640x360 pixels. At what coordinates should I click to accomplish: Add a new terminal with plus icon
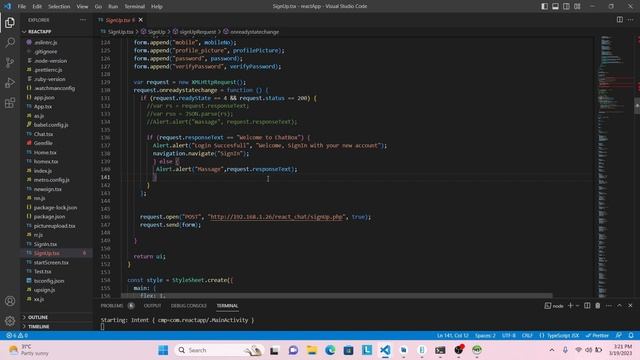tap(571, 305)
